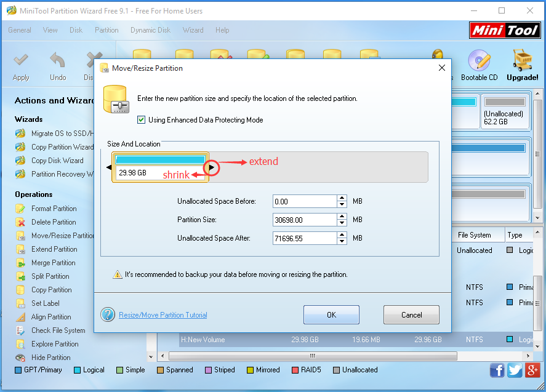Image resolution: width=546 pixels, height=392 pixels.
Task: Click the Partition Size input field
Action: (x=305, y=220)
